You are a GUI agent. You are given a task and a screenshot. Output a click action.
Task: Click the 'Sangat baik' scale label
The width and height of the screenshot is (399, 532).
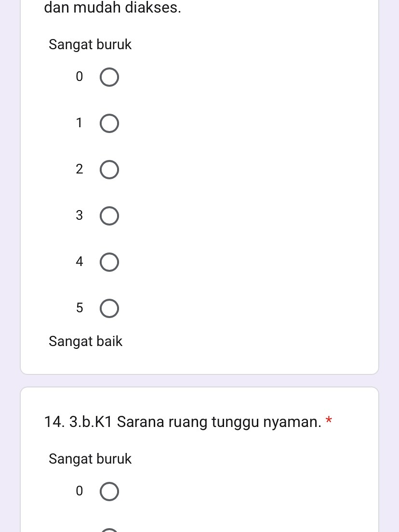[86, 342]
